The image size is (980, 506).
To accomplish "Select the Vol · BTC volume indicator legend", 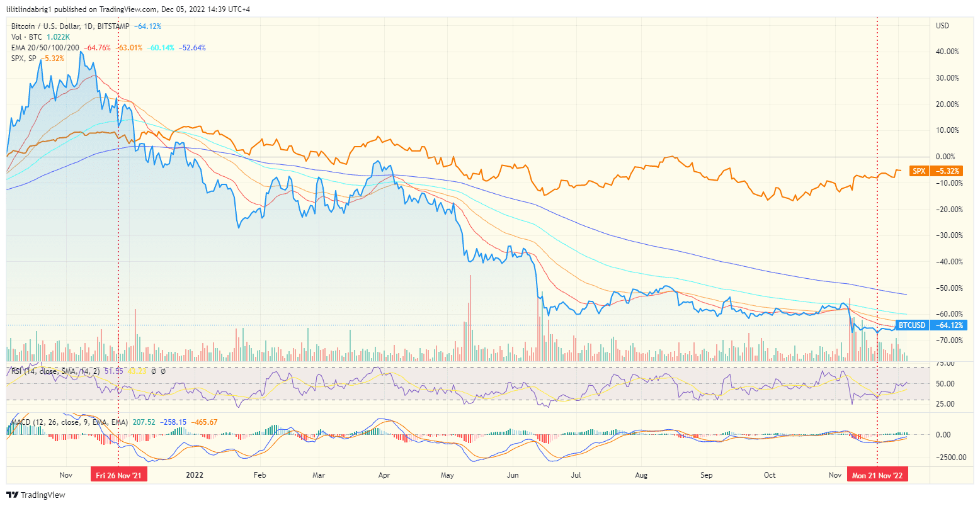I will point(25,37).
